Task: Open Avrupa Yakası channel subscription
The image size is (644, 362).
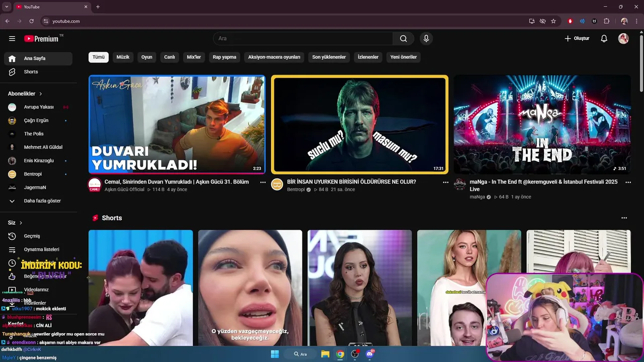Action: (x=38, y=107)
